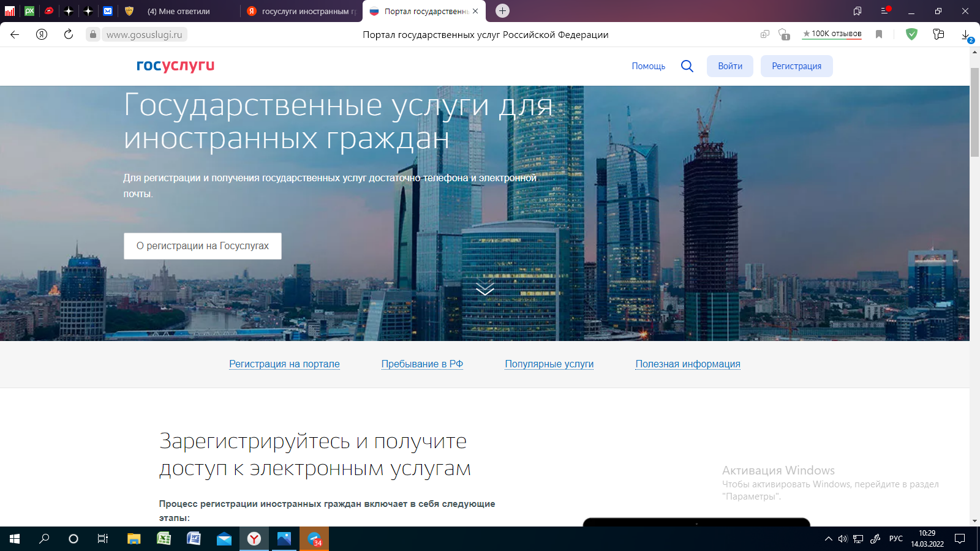Open the "Пребывание в РФ" link
Image resolution: width=980 pixels, height=551 pixels.
[422, 364]
